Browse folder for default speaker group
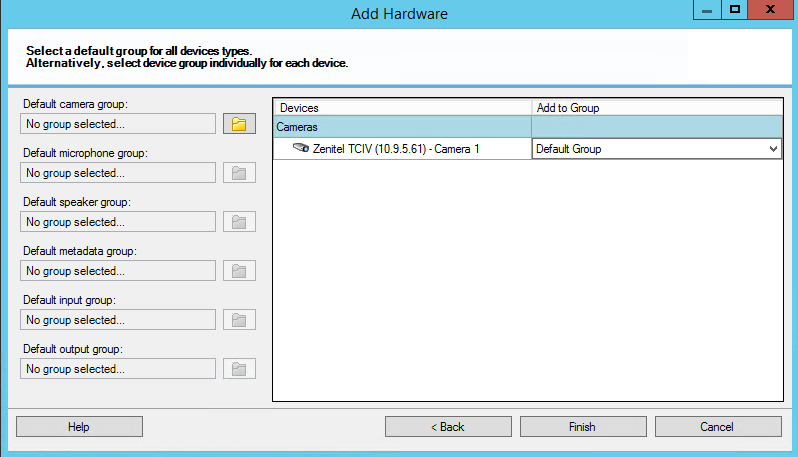This screenshot has width=798, height=457. coord(239,222)
